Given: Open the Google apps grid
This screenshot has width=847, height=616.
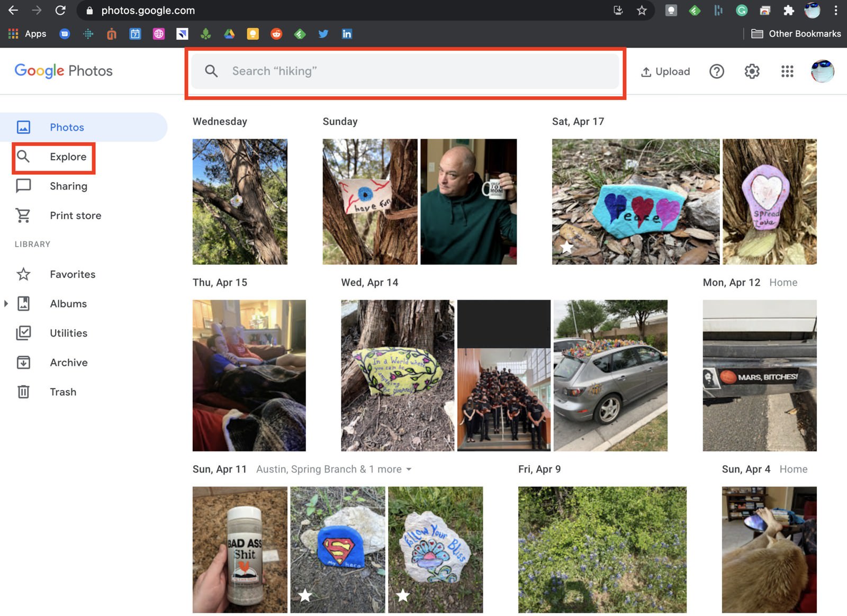Looking at the screenshot, I should pyautogui.click(x=787, y=71).
